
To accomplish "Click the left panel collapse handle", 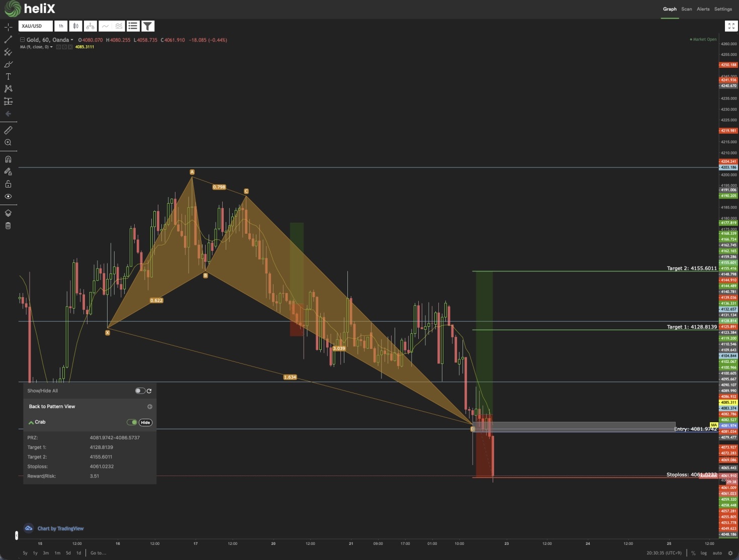I will click(x=16, y=535).
